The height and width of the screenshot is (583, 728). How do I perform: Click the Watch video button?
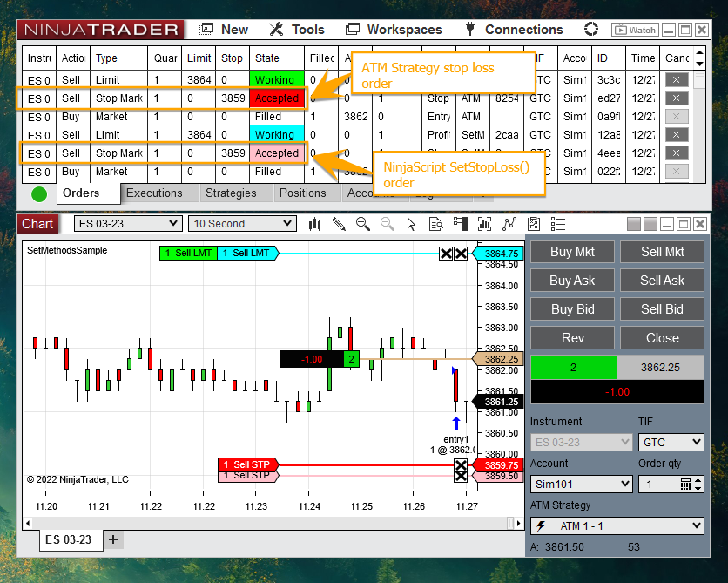[x=635, y=30]
